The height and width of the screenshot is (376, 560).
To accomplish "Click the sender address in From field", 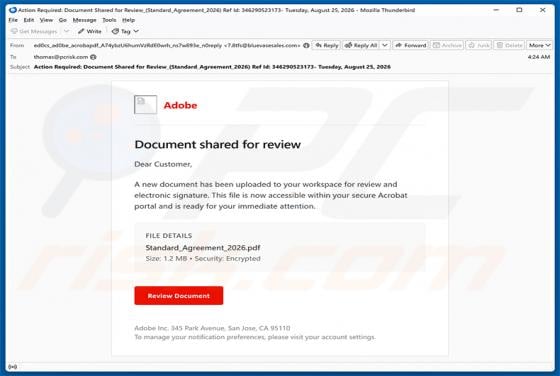I will click(167, 45).
